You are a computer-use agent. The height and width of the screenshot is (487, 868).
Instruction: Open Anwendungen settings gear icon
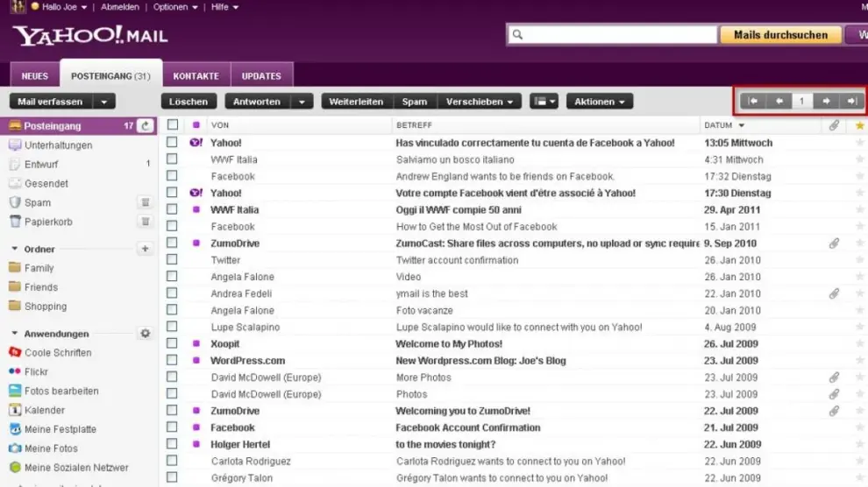click(x=146, y=334)
